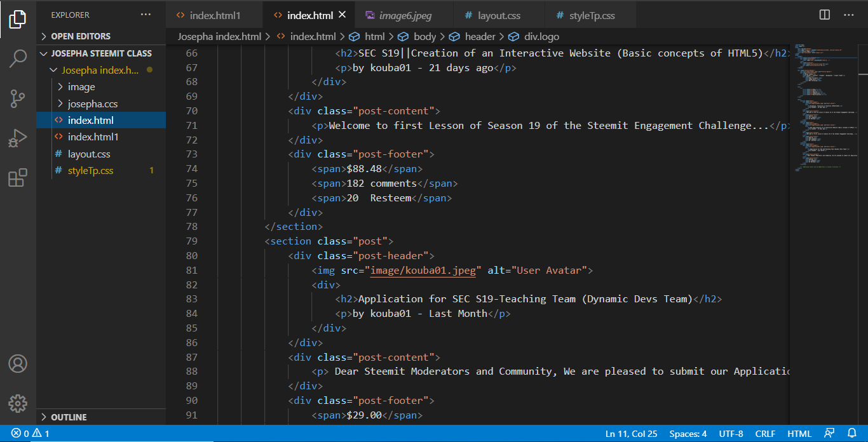Click CSS hash icon of layout.css in explorer
Image resolution: width=868 pixels, height=442 pixels.
[x=59, y=154]
